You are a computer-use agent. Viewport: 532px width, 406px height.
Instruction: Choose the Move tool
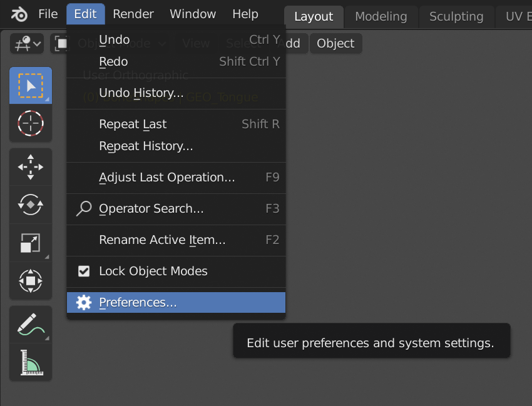tap(31, 167)
